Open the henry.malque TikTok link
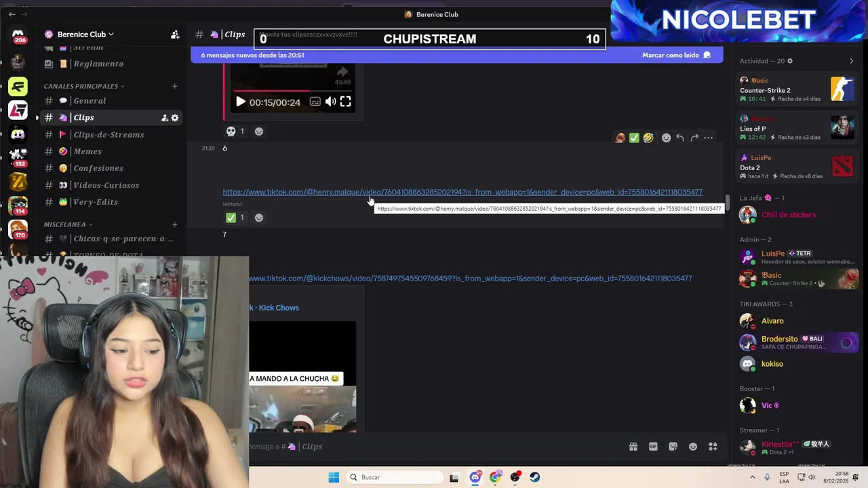868x488 pixels. [x=462, y=192]
